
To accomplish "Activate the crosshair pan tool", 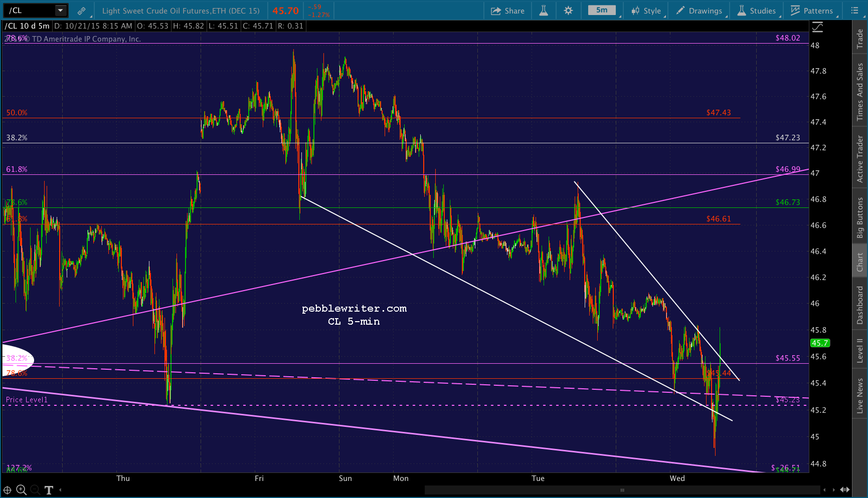I will [x=8, y=490].
